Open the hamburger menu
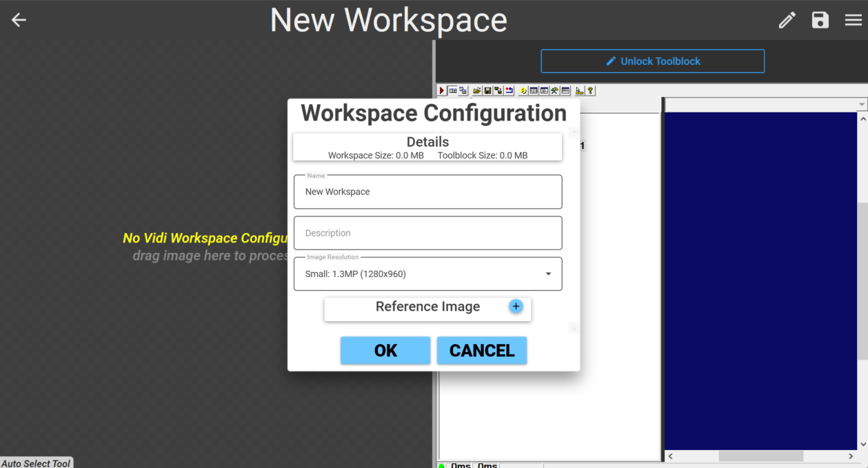Image resolution: width=868 pixels, height=468 pixels. point(854,20)
